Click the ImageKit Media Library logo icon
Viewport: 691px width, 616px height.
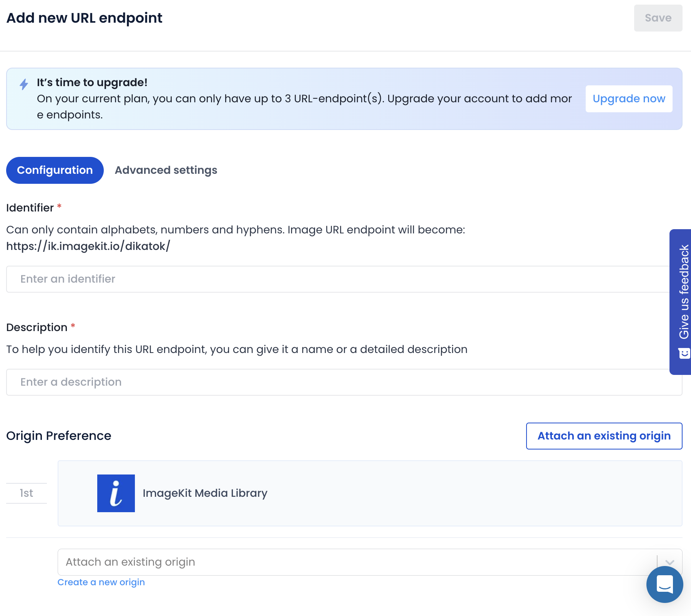[x=116, y=493]
